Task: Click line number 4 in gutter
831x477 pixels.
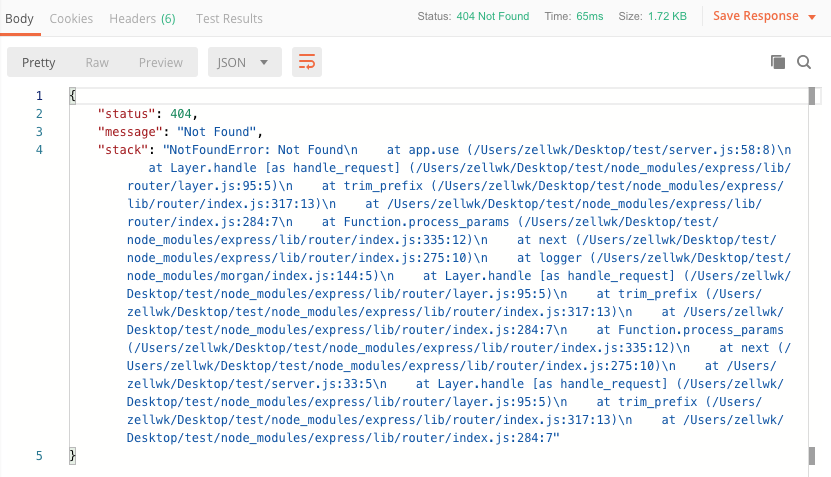Action: (x=39, y=150)
